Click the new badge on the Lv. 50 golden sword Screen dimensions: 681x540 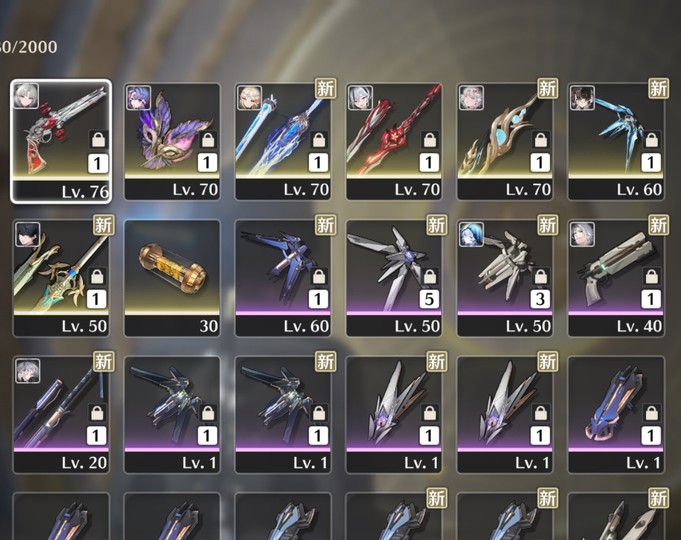(x=103, y=225)
